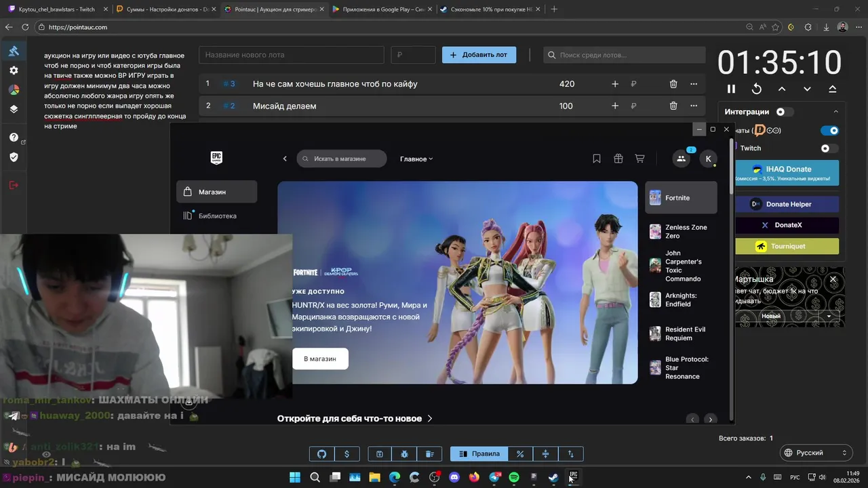
Task: Click the DonateX integration button
Action: point(787,225)
